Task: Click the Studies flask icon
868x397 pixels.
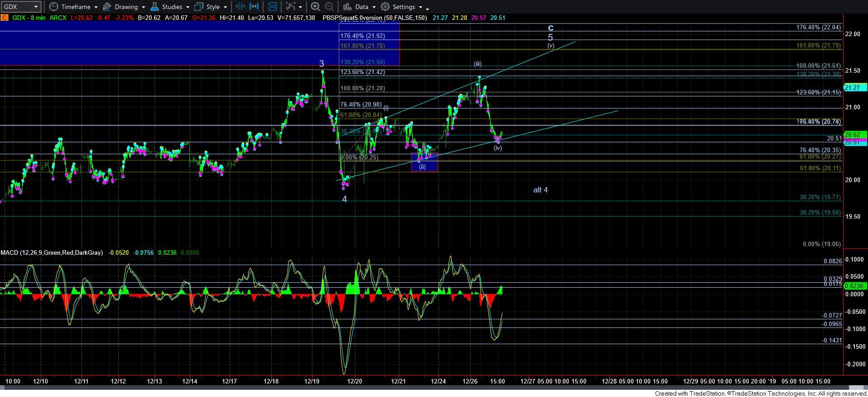Action: click(155, 7)
